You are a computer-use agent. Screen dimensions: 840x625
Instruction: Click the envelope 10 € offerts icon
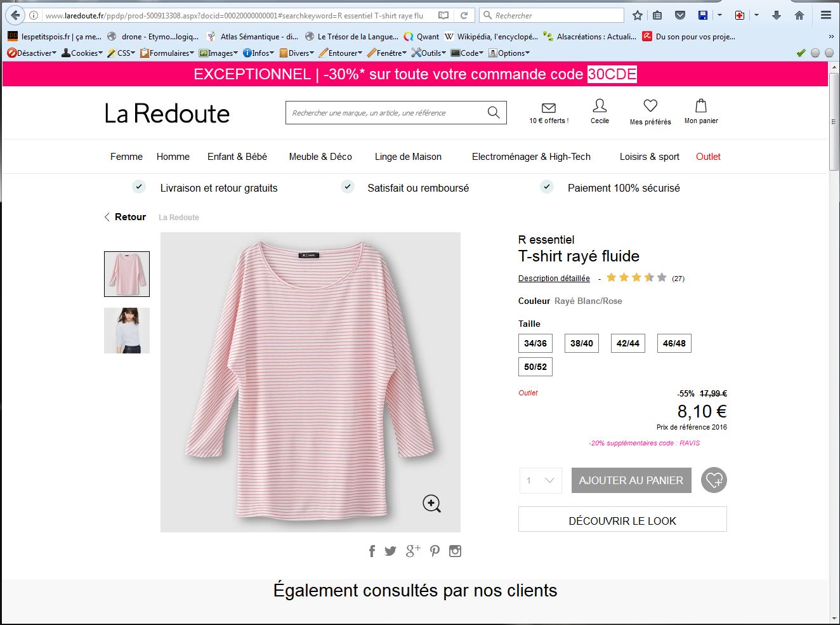point(549,108)
